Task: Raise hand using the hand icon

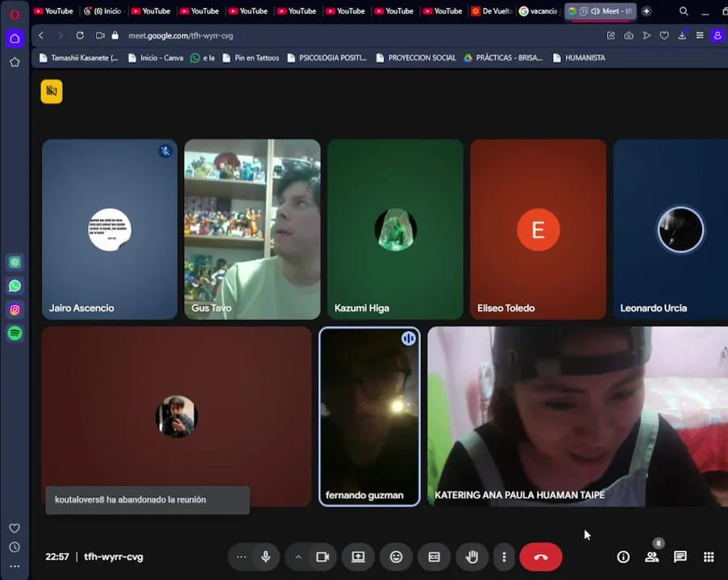Action: [472, 557]
